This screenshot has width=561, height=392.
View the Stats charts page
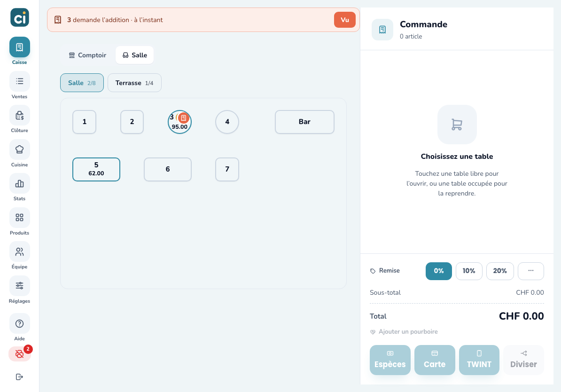tap(19, 184)
